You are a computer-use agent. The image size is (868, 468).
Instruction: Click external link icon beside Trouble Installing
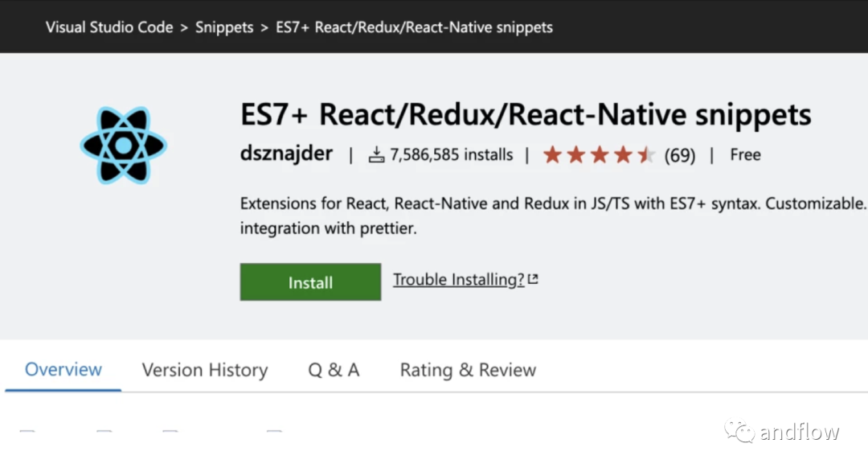(533, 278)
